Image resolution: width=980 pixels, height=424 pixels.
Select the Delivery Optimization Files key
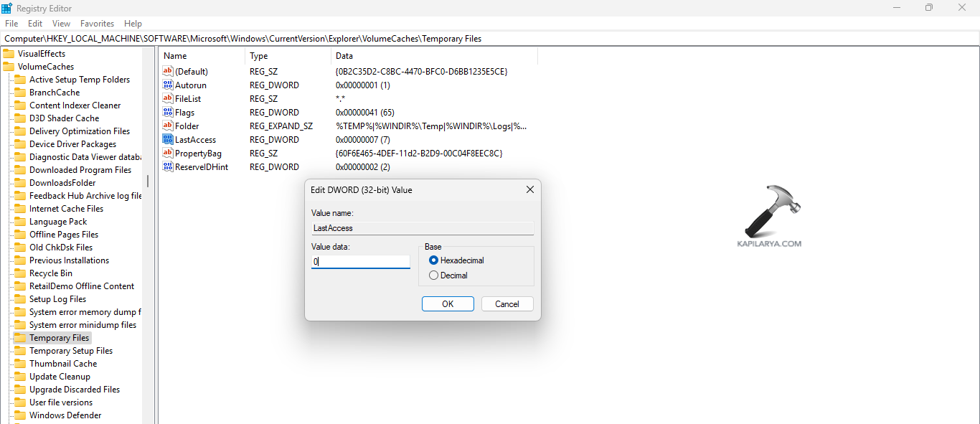[80, 131]
